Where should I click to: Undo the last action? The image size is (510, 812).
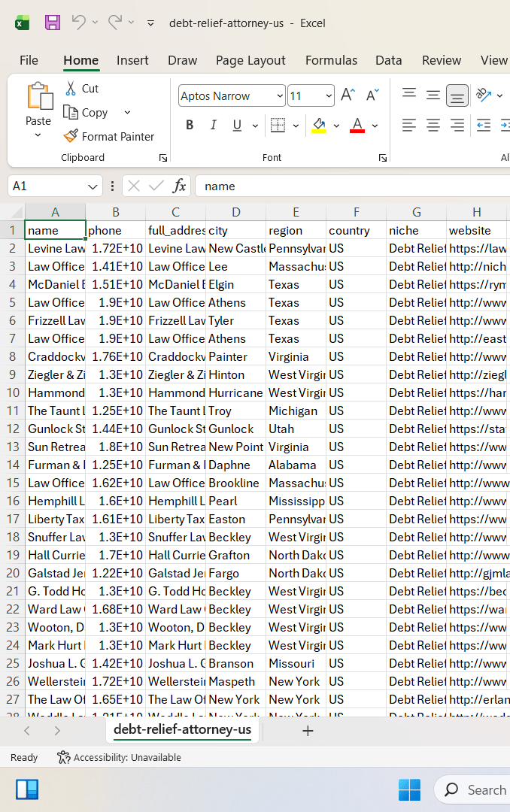click(79, 23)
